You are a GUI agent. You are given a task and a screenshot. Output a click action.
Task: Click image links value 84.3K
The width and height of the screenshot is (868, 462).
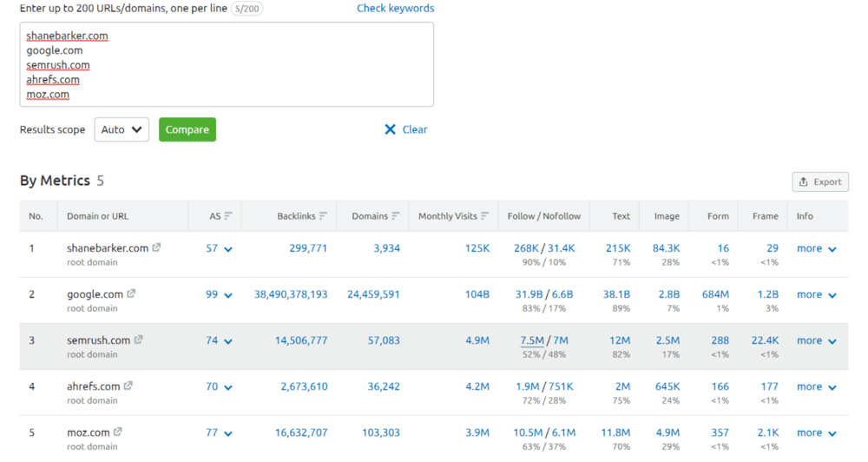click(x=666, y=248)
